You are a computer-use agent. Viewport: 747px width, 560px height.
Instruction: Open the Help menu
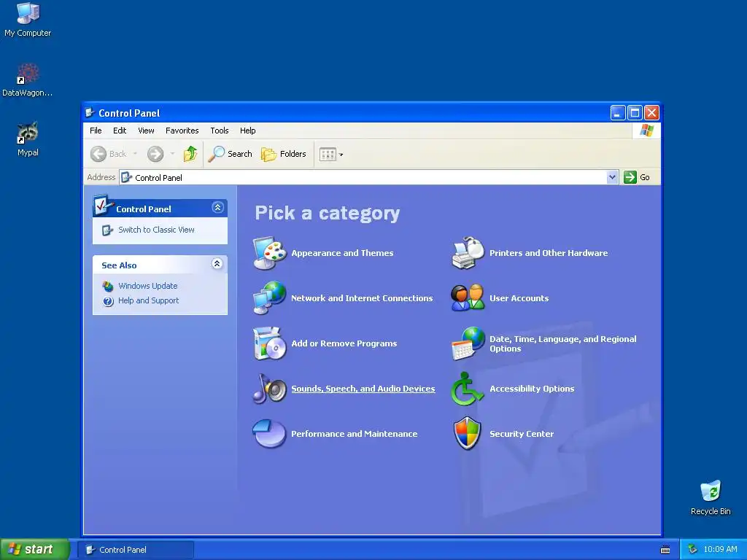(248, 131)
